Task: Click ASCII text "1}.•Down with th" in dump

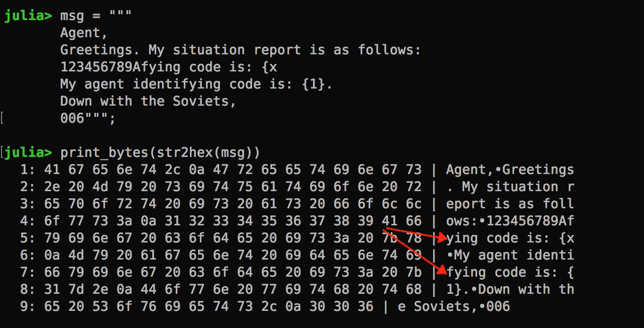Action: [x=510, y=289]
